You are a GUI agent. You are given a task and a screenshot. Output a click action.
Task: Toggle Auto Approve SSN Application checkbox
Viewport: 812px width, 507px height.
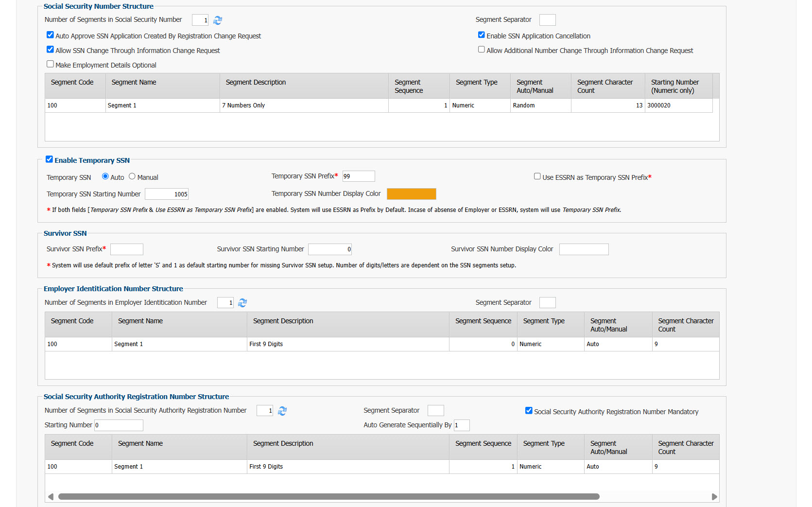pos(50,35)
